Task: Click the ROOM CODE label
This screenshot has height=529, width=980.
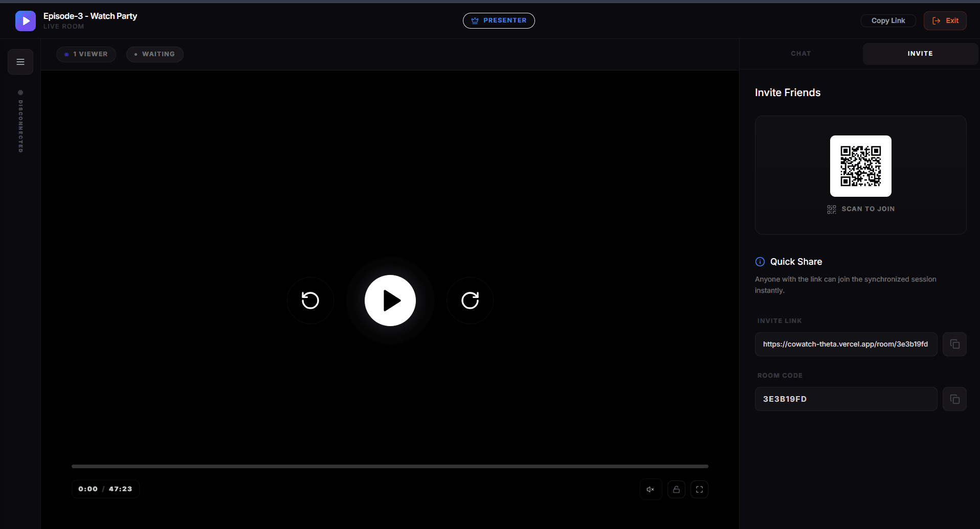Action: point(780,376)
